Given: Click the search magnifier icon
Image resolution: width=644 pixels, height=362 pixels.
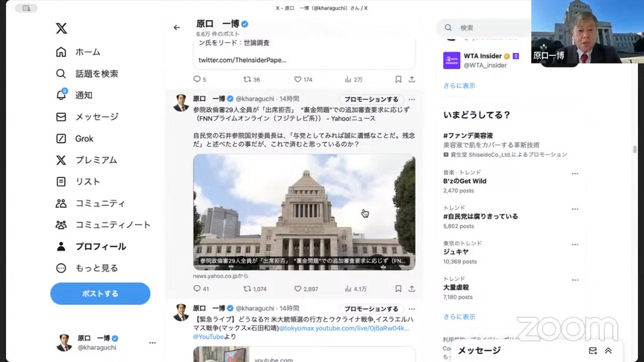Looking at the screenshot, I should [x=448, y=28].
